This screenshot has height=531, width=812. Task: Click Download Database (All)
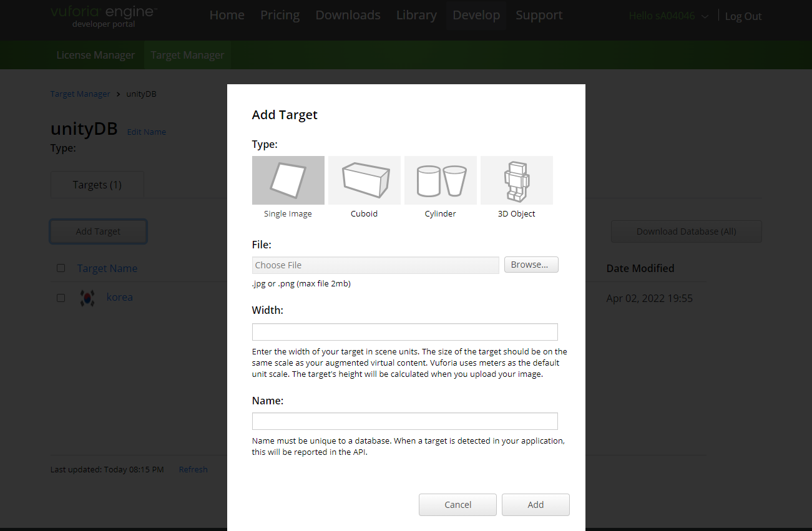686,231
